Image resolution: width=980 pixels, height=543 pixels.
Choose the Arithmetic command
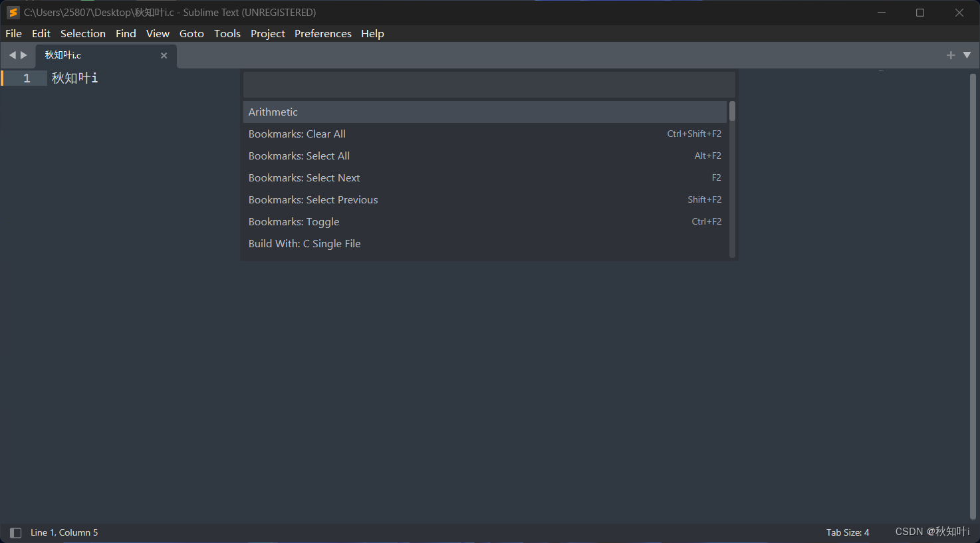(485, 112)
